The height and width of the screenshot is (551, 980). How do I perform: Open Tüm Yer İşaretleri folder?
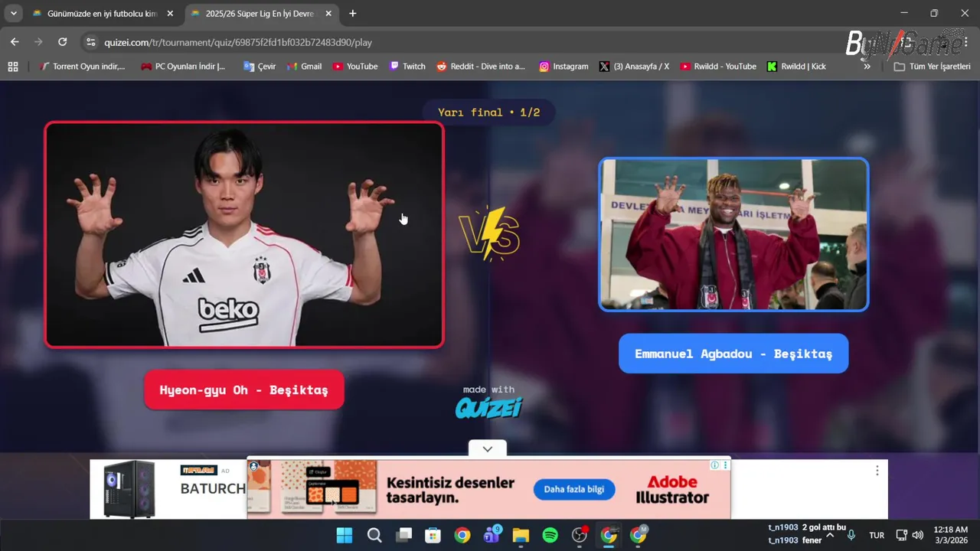[933, 67]
